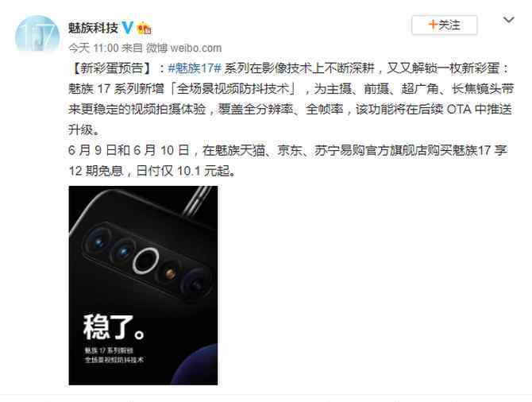The width and height of the screenshot is (532, 402).
Task: Click the 微博 weibo.com source link
Action: point(184,48)
